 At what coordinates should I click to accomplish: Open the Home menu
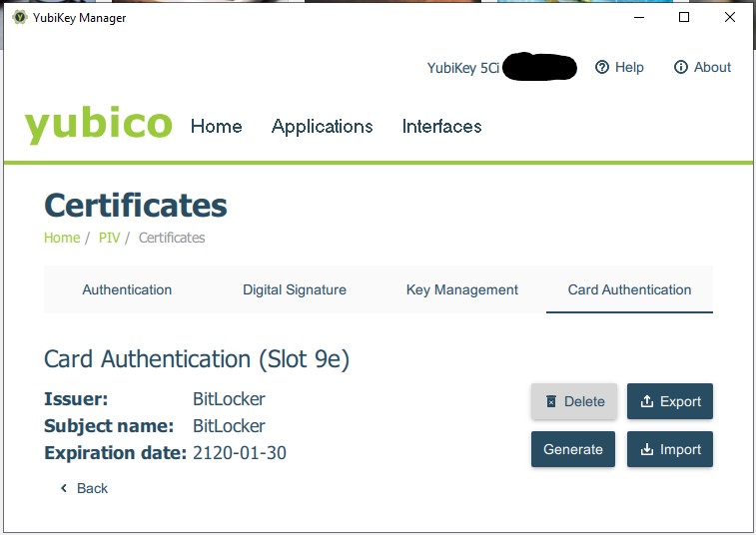point(217,127)
